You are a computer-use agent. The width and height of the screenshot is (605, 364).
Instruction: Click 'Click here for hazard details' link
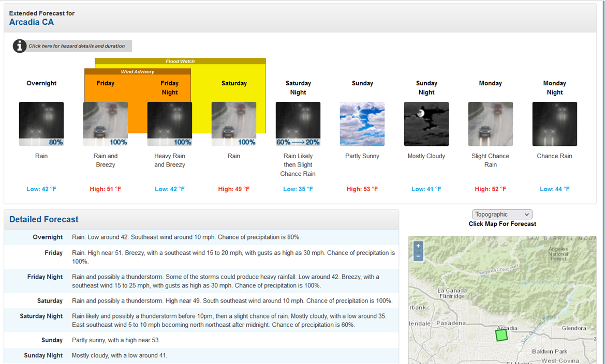click(77, 46)
